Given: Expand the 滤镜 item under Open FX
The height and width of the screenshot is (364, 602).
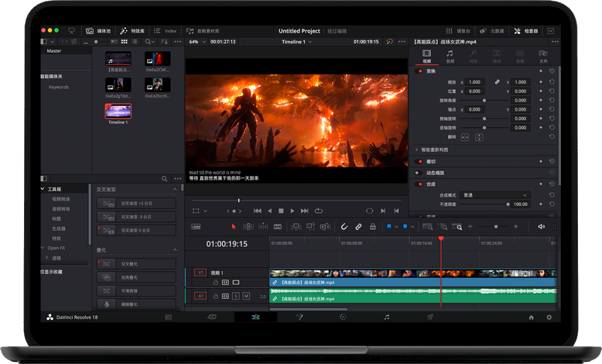Looking at the screenshot, I should (47, 258).
